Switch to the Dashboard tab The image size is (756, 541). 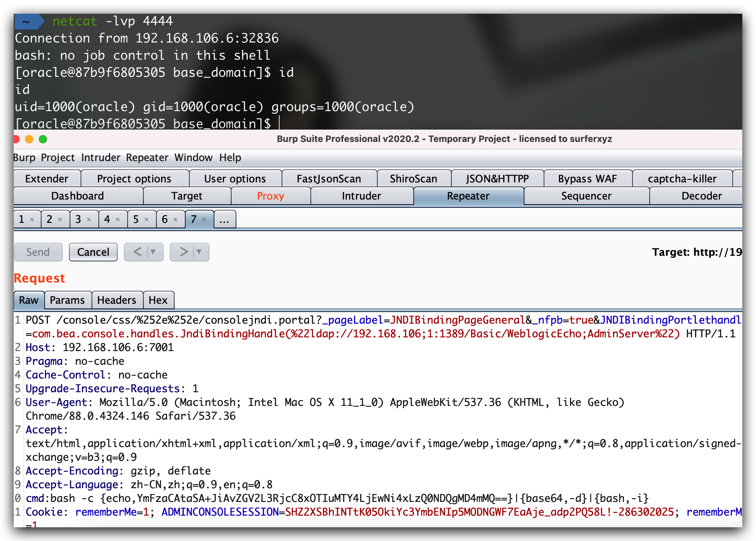[78, 196]
